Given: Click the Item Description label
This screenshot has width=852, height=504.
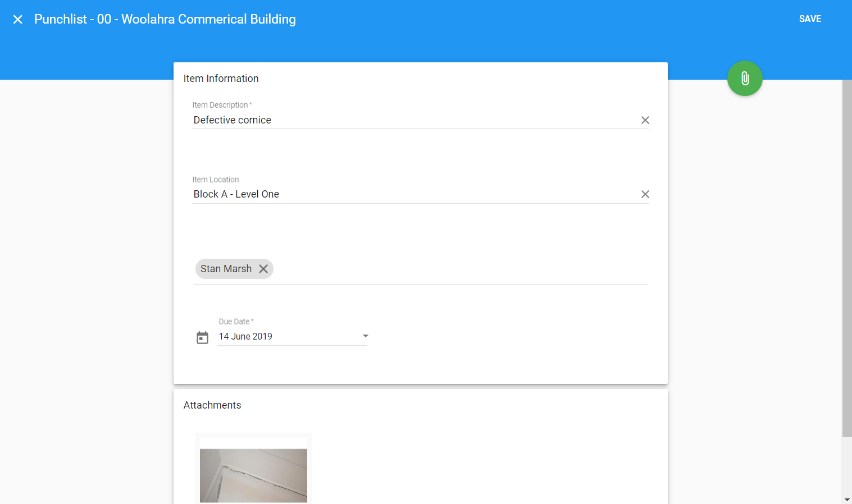Looking at the screenshot, I should (222, 105).
